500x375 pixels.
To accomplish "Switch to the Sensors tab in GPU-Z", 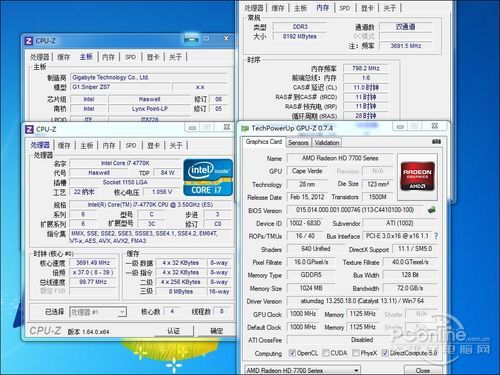I will [x=298, y=143].
